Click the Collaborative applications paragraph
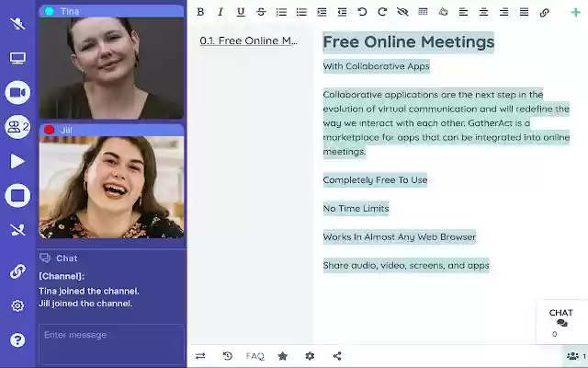588x368 pixels. [x=447, y=122]
